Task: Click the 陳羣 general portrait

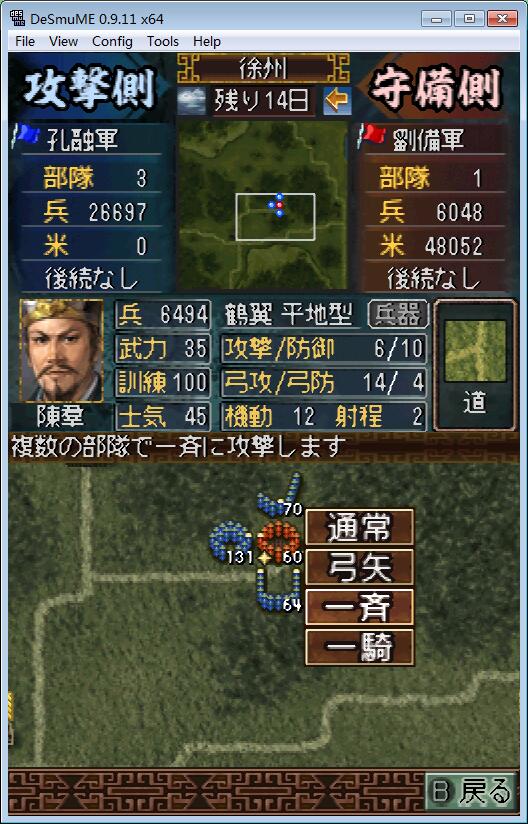Action: pos(61,351)
